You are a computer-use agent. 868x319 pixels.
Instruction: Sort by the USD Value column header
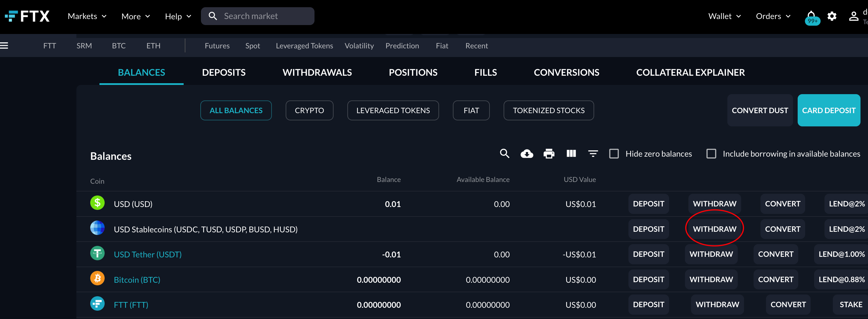(579, 180)
